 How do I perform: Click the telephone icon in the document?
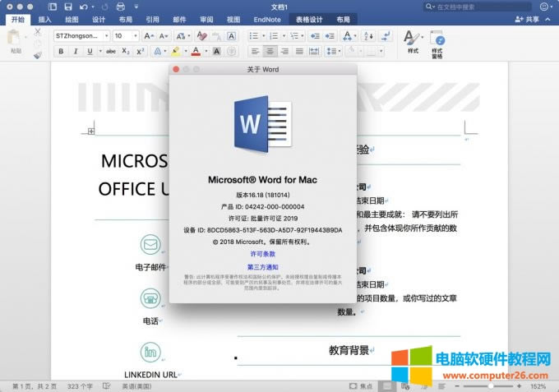tap(150, 297)
